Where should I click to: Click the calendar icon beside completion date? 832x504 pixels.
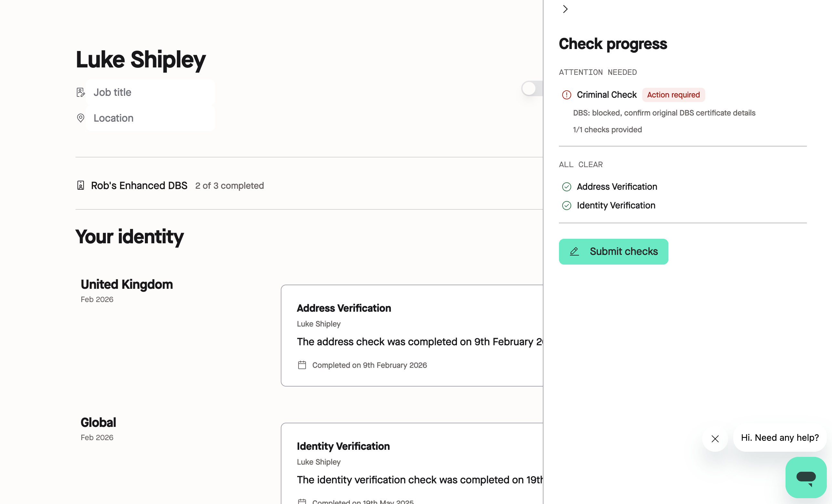click(x=302, y=365)
